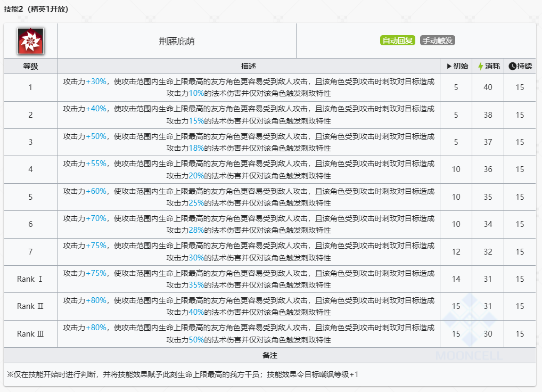Click the clock icon beside 持续
This screenshot has height=392, width=542.
(x=512, y=67)
